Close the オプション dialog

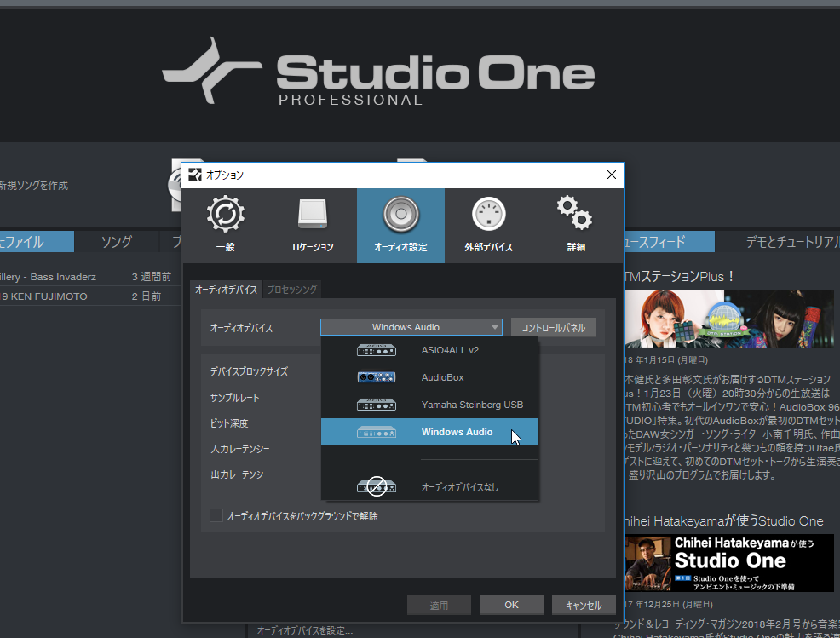tap(611, 175)
